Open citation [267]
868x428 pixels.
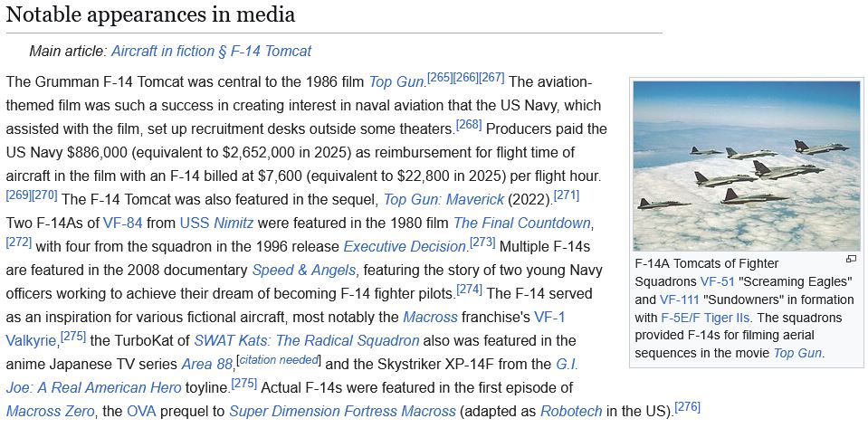(491, 78)
